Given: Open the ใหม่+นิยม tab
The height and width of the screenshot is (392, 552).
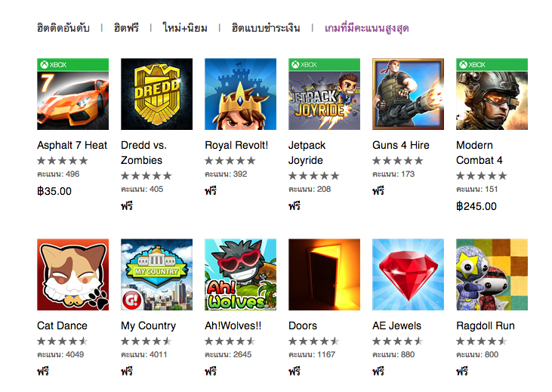Looking at the screenshot, I should click(x=185, y=28).
